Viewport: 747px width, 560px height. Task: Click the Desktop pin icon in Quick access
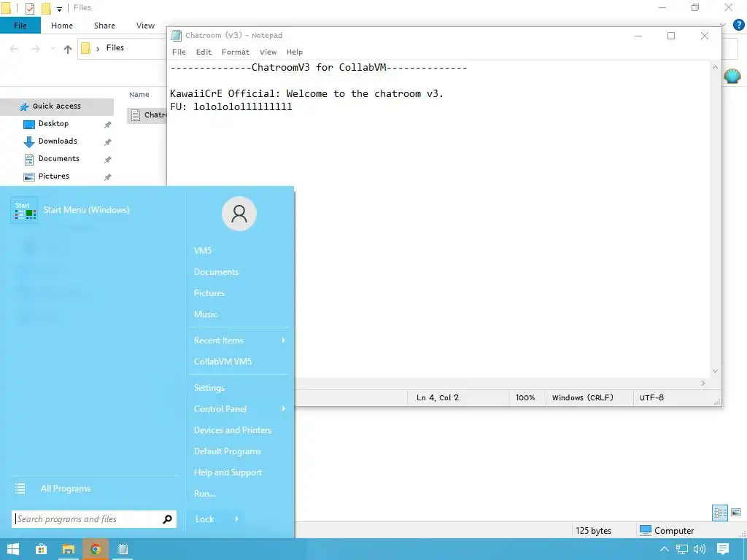[108, 124]
